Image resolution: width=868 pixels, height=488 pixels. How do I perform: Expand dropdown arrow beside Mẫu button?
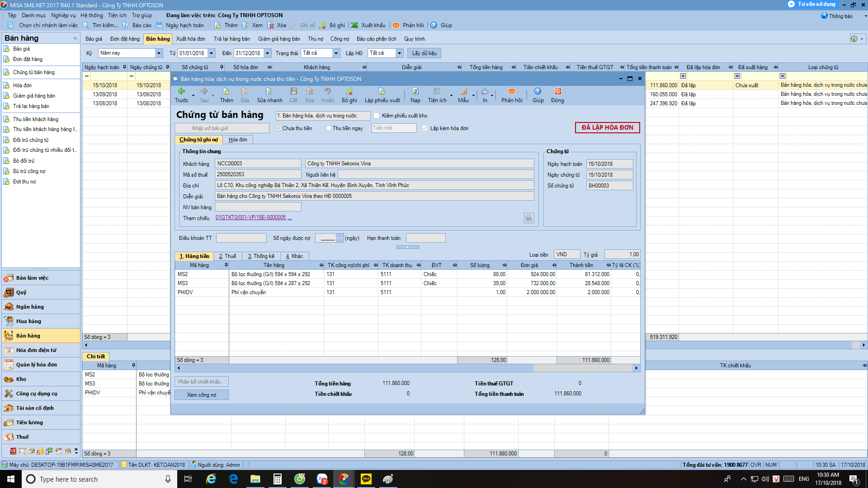pyautogui.click(x=473, y=95)
